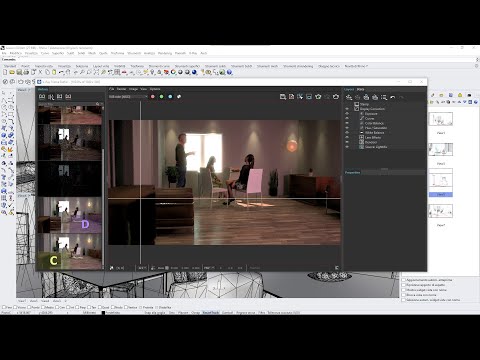Toggle visibility eye of Color Balance layer
Screen dimensions: 480x360
(347, 123)
